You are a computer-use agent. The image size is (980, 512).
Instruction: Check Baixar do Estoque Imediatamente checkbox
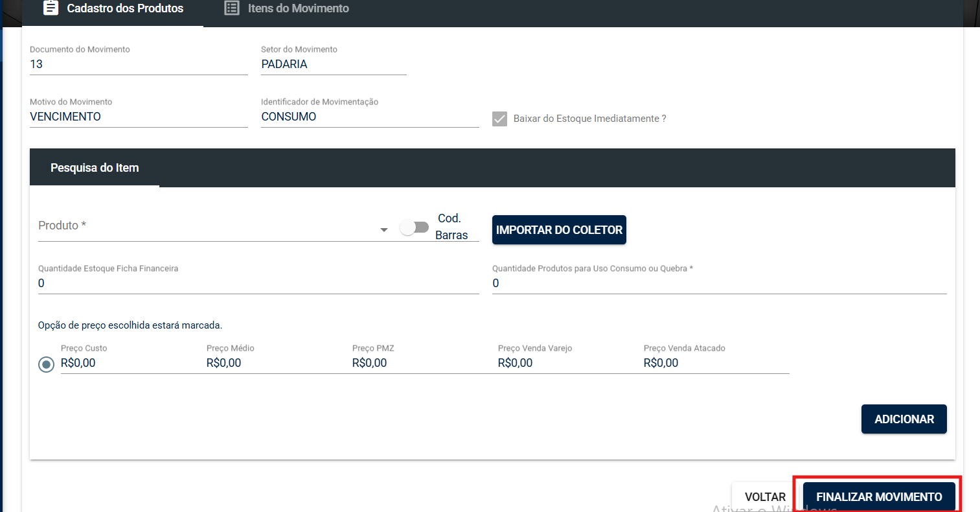pos(499,119)
